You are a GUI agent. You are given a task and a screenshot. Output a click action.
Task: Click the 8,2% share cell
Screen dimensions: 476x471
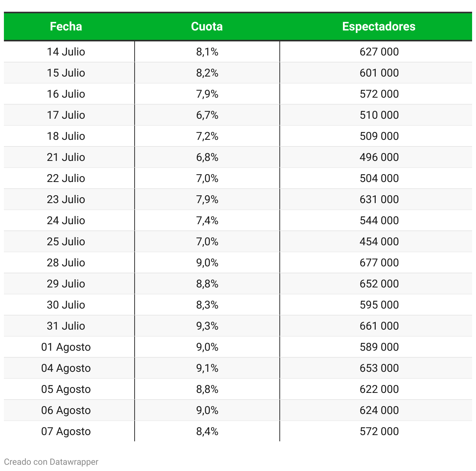click(207, 73)
